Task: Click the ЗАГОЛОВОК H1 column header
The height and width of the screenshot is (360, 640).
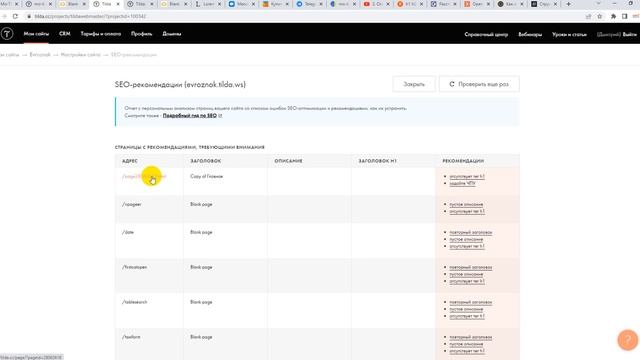Action: tap(378, 161)
